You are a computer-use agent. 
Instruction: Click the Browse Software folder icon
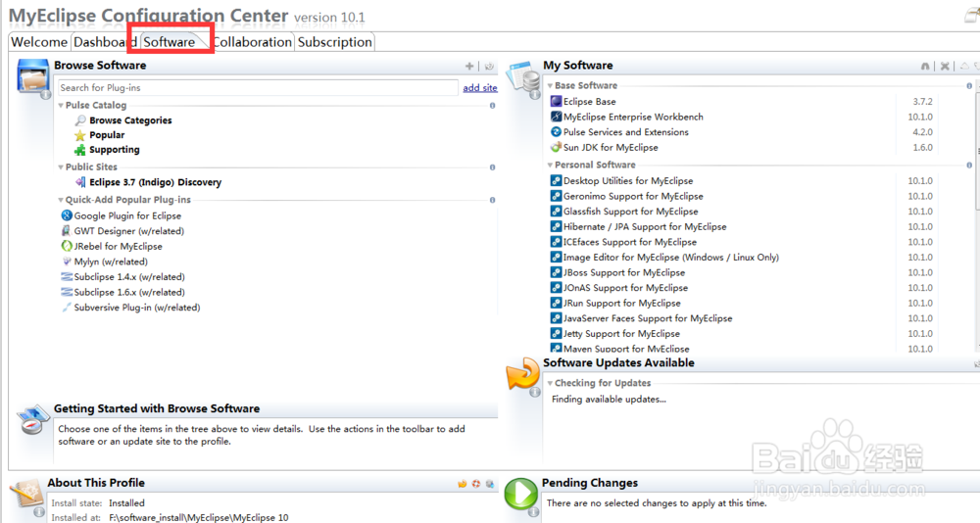pos(33,75)
